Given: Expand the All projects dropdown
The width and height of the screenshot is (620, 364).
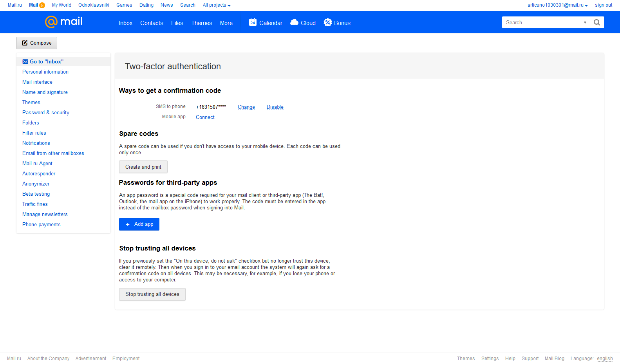Looking at the screenshot, I should [x=217, y=5].
